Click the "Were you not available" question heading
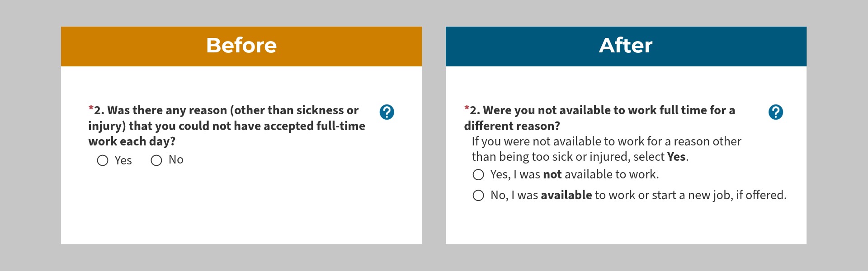This screenshot has height=271, width=868. point(601,111)
